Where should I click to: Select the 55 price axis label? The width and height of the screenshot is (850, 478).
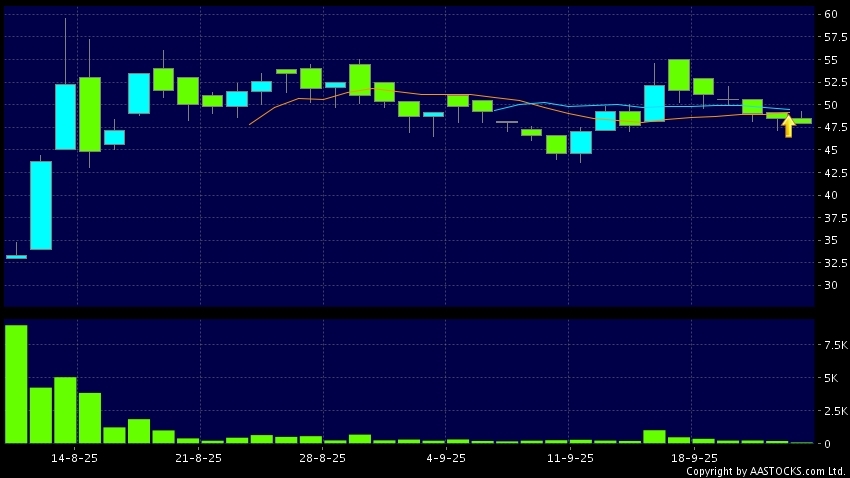coord(831,60)
